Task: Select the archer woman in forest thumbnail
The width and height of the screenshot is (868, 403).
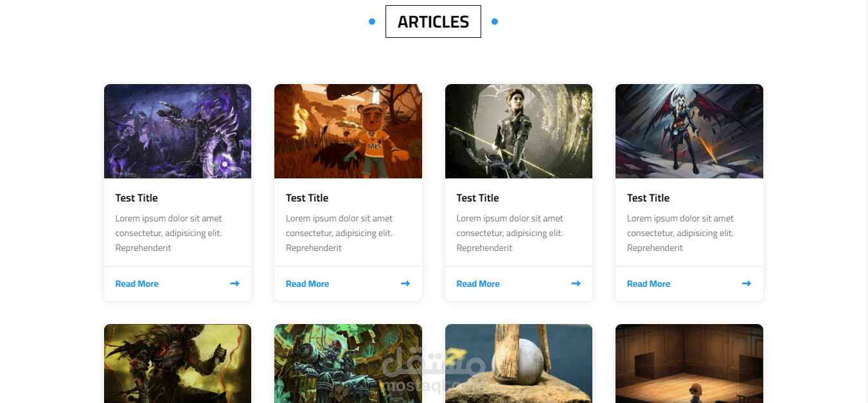Action: click(x=518, y=131)
